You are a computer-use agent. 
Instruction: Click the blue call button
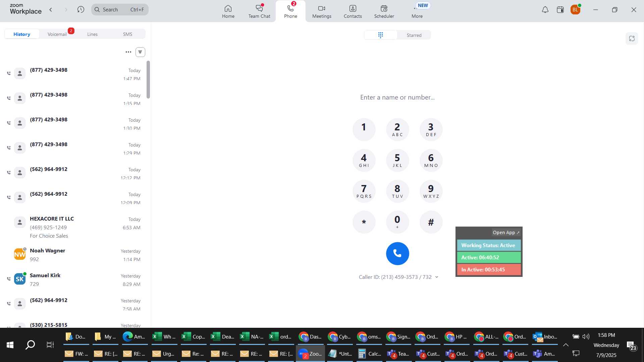coord(397,254)
